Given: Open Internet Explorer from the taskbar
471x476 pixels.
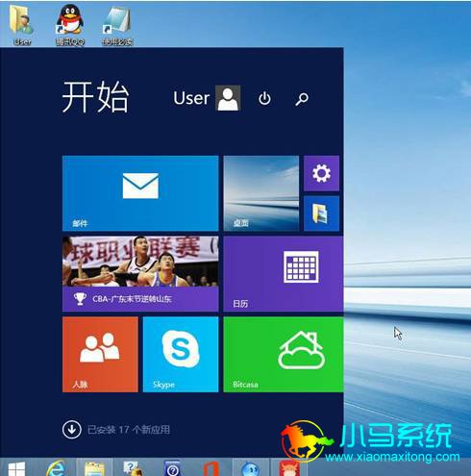Looking at the screenshot, I should pos(57,468).
